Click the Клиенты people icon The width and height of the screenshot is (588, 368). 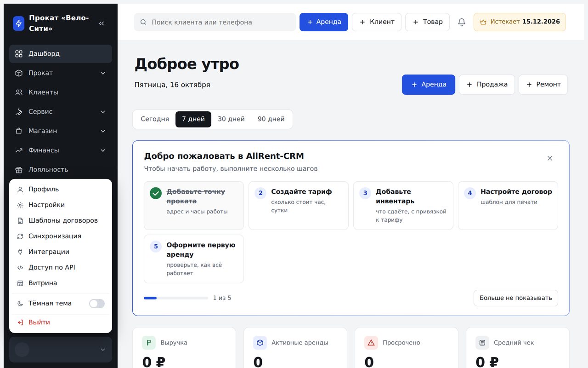point(19,92)
